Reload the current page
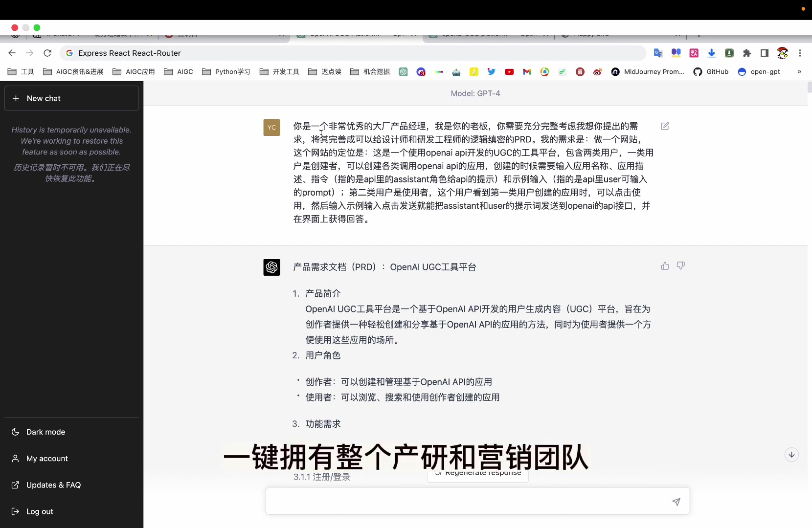Screen dimensions: 812x528 tap(47, 53)
